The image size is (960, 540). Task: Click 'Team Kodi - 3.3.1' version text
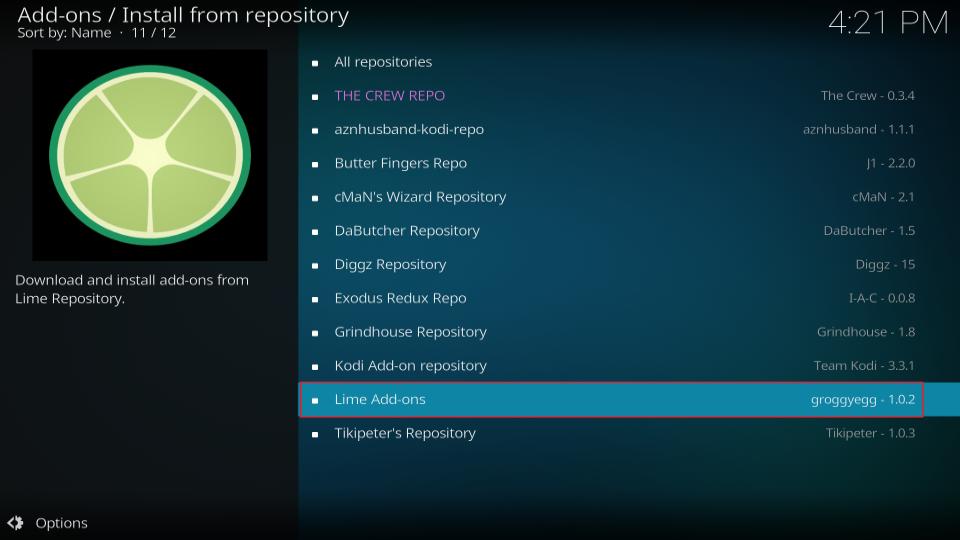tap(864, 365)
